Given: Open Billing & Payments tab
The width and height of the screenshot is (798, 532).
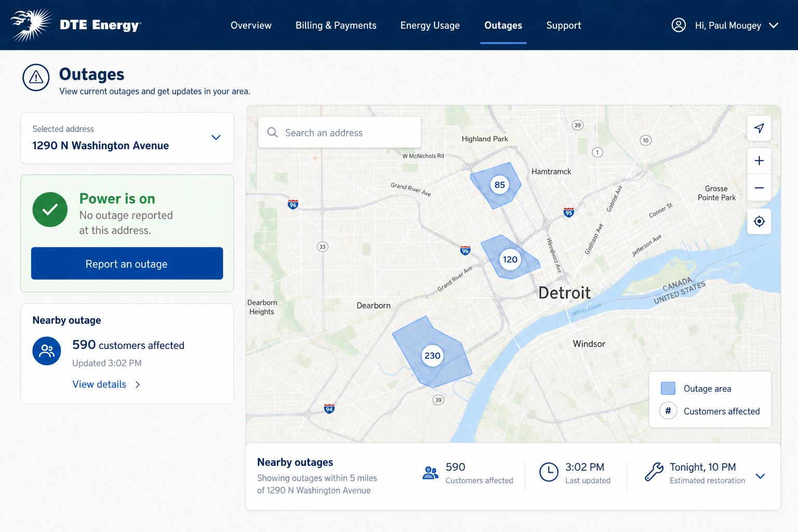Looking at the screenshot, I should pos(336,25).
